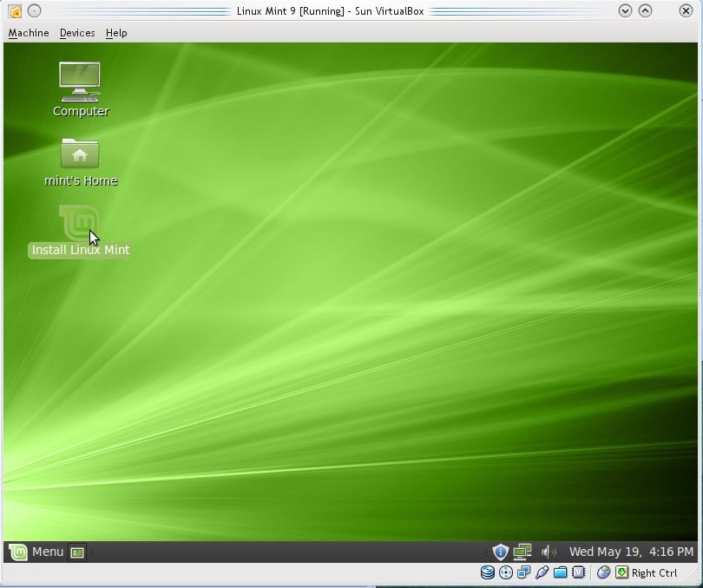The width and height of the screenshot is (703, 588).
Task: Open the Machine menu
Action: point(28,33)
